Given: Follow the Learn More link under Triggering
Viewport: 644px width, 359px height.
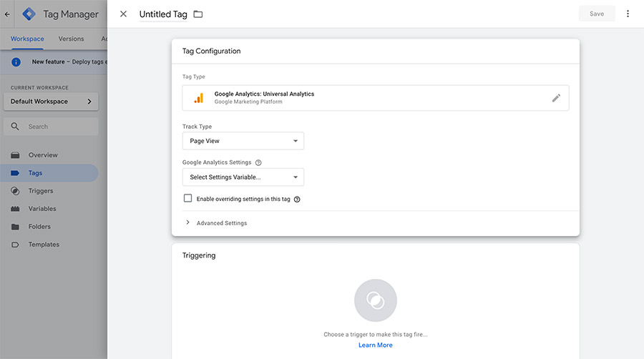Looking at the screenshot, I should pos(376,345).
